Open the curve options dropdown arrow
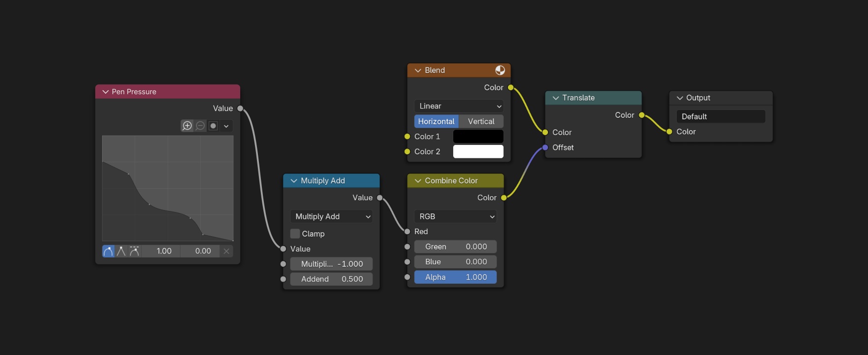This screenshot has height=355, width=868. click(226, 126)
